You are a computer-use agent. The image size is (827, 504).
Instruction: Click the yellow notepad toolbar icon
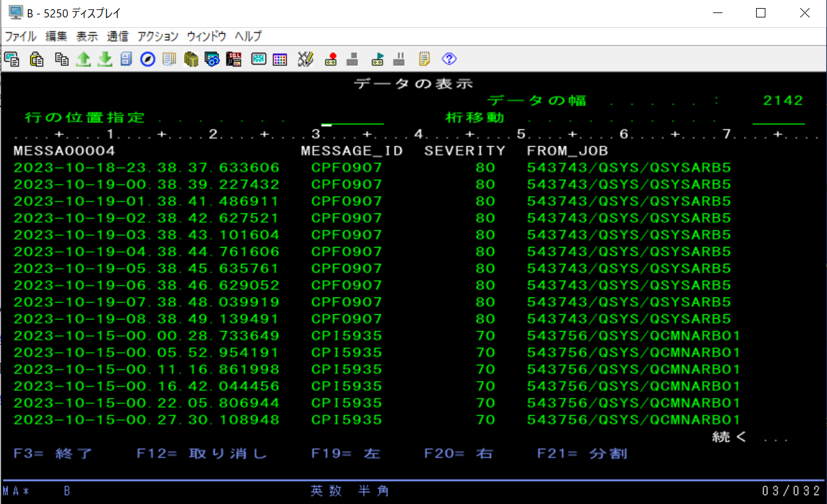click(x=424, y=59)
